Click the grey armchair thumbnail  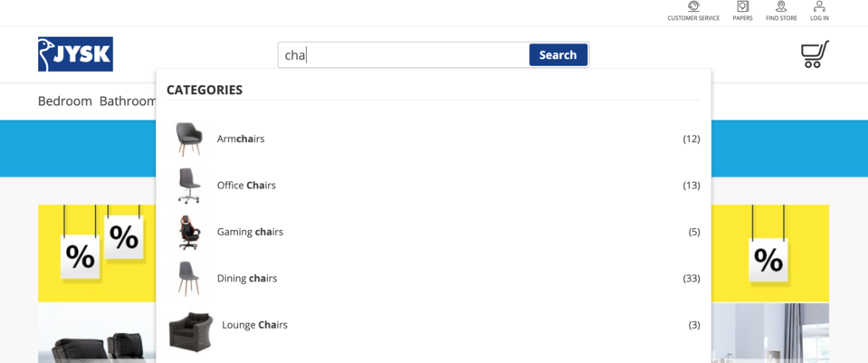click(x=189, y=139)
